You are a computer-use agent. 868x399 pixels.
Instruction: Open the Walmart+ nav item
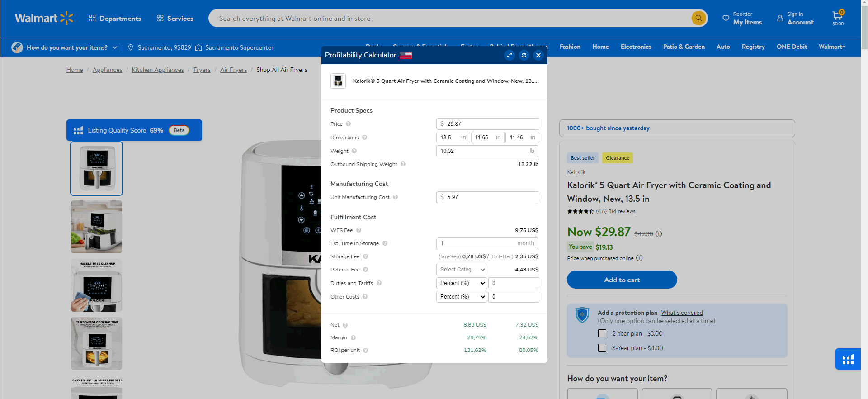(832, 47)
